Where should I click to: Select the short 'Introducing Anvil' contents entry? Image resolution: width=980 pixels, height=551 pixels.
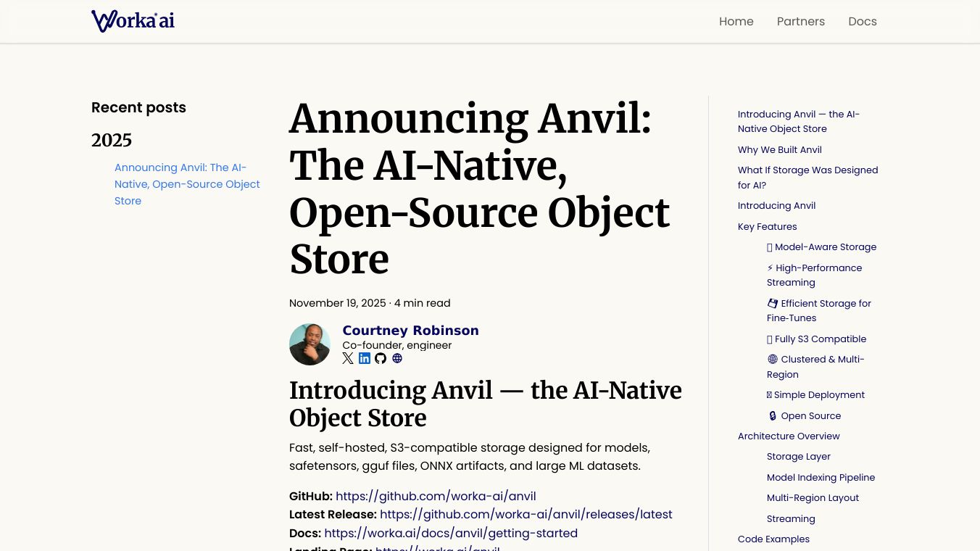(x=776, y=206)
